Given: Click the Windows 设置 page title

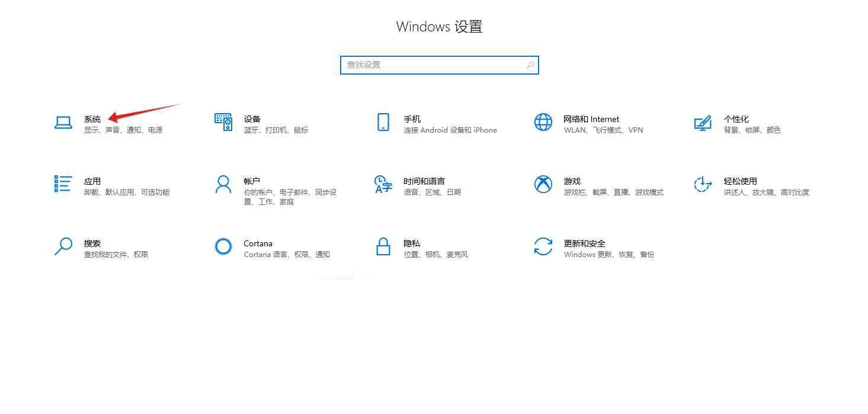Looking at the screenshot, I should click(x=440, y=27).
